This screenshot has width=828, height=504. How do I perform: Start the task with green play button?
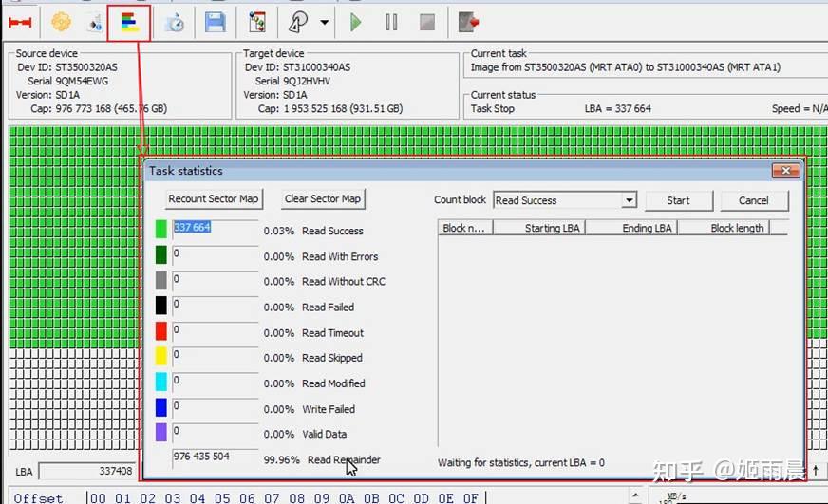point(355,23)
